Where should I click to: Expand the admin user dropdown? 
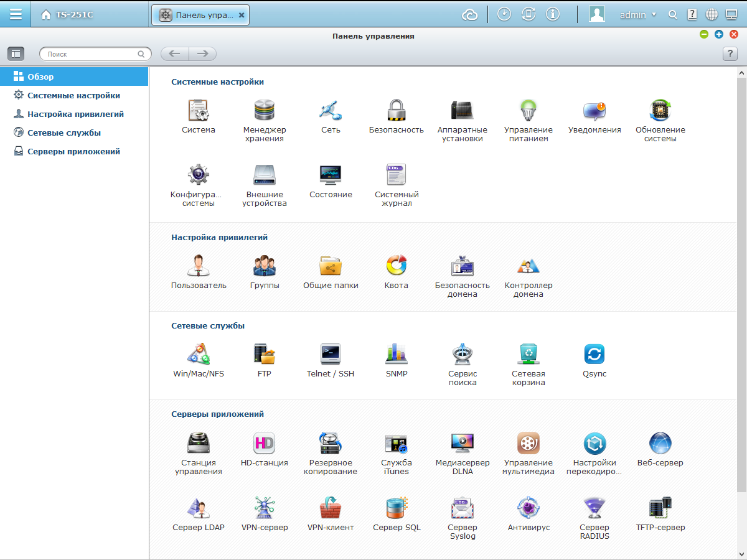coord(638,14)
